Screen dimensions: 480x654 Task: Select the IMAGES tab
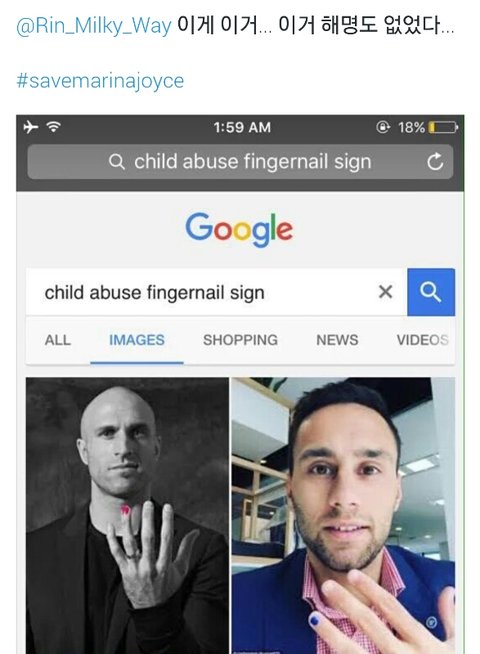[x=137, y=340]
